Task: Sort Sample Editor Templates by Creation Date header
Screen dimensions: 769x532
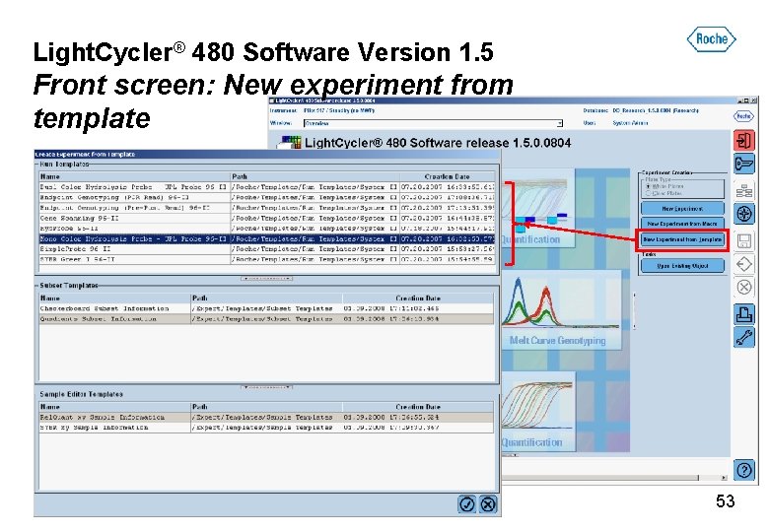Action: pos(418,407)
